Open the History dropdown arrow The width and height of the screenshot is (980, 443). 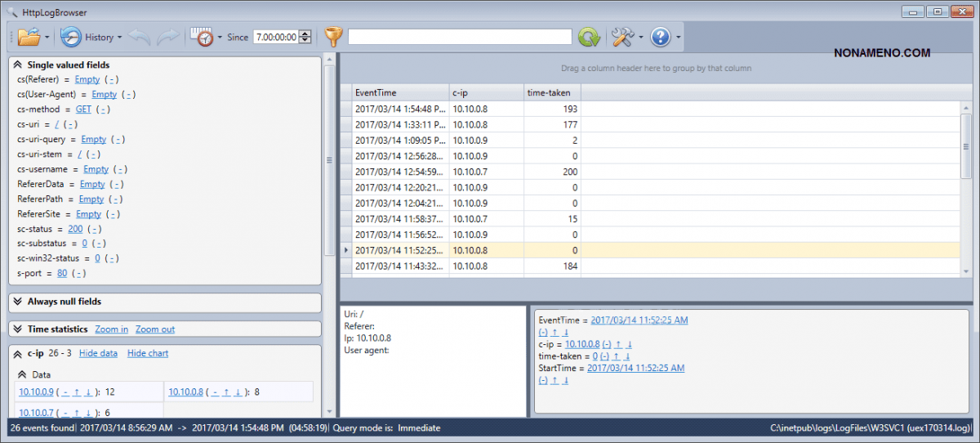(119, 38)
